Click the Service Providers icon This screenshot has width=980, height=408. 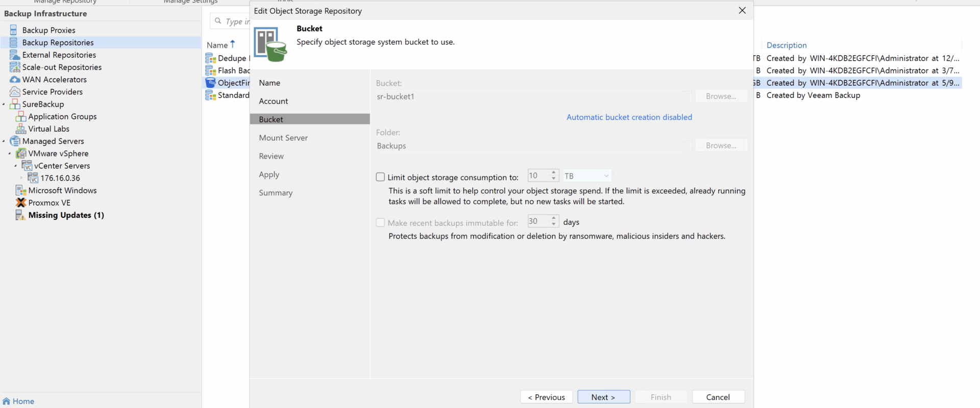pyautogui.click(x=15, y=92)
